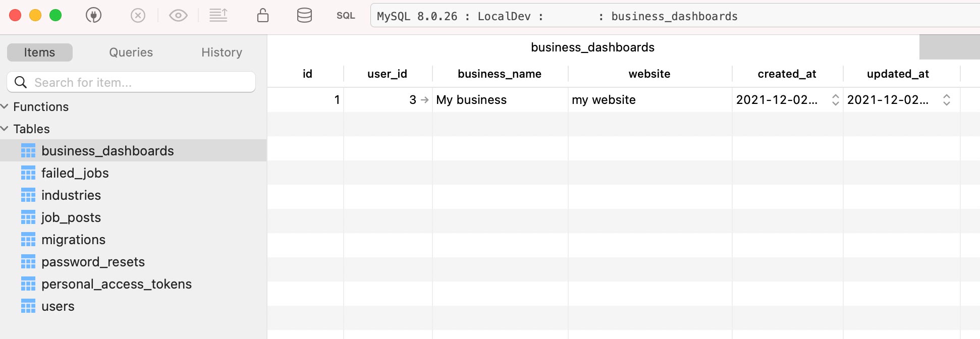Click the commit changes upload icon
This screenshot has height=339, width=980.
219,16
